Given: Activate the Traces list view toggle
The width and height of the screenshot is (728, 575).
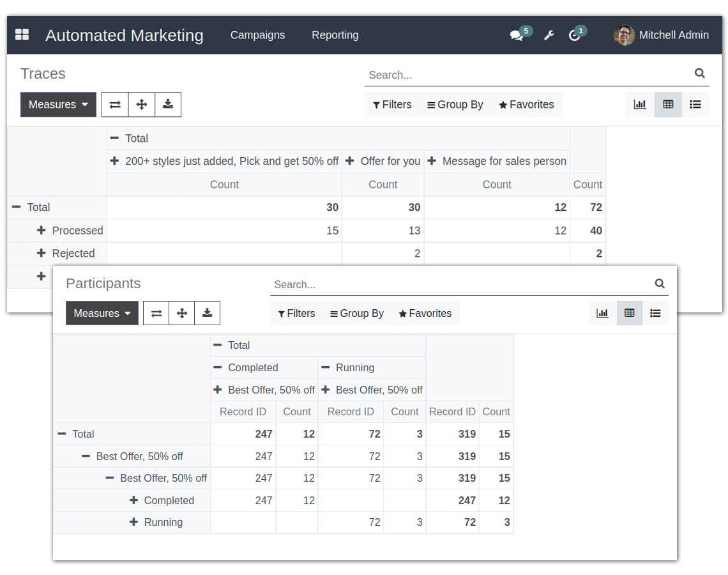Looking at the screenshot, I should (x=695, y=104).
